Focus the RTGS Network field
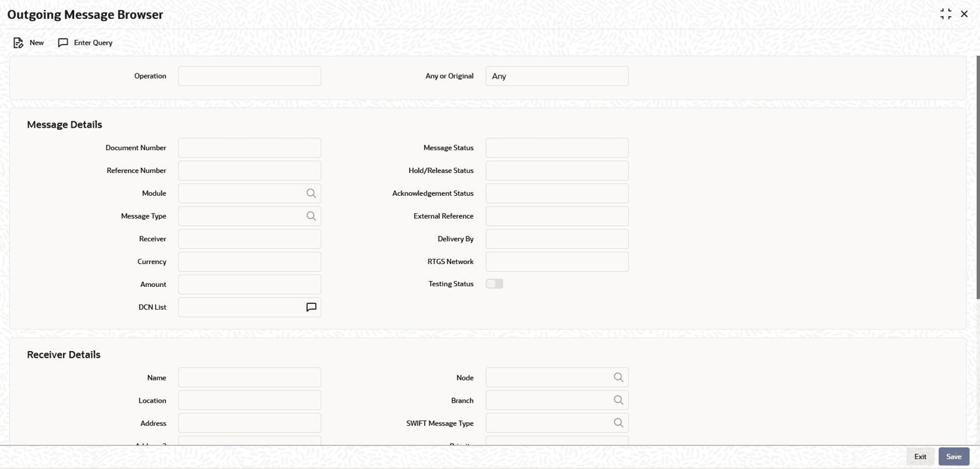Image resolution: width=980 pixels, height=469 pixels. click(557, 261)
